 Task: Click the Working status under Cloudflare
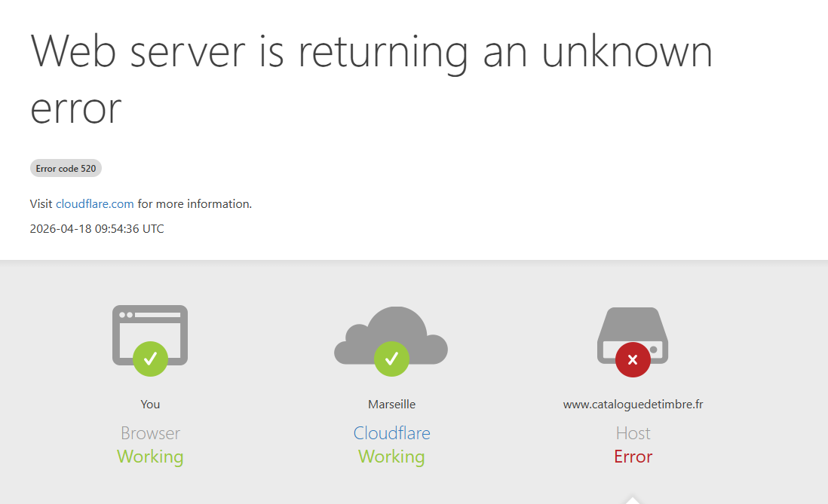pos(391,457)
